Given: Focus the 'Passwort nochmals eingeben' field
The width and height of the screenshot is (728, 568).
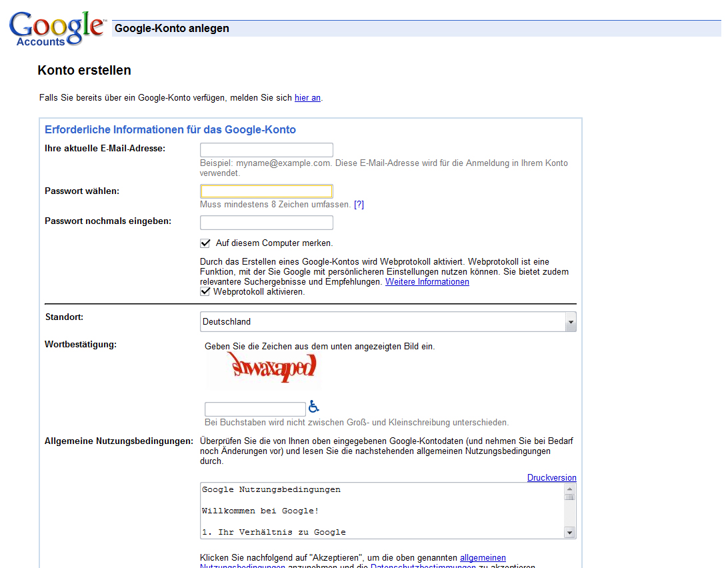Looking at the screenshot, I should [267, 223].
